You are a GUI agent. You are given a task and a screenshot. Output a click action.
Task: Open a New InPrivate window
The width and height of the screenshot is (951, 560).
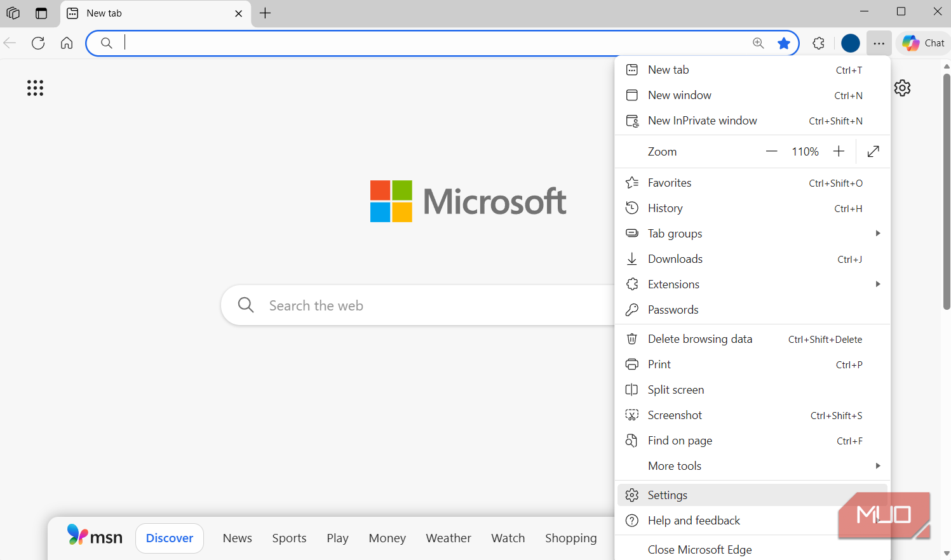[x=753, y=121]
